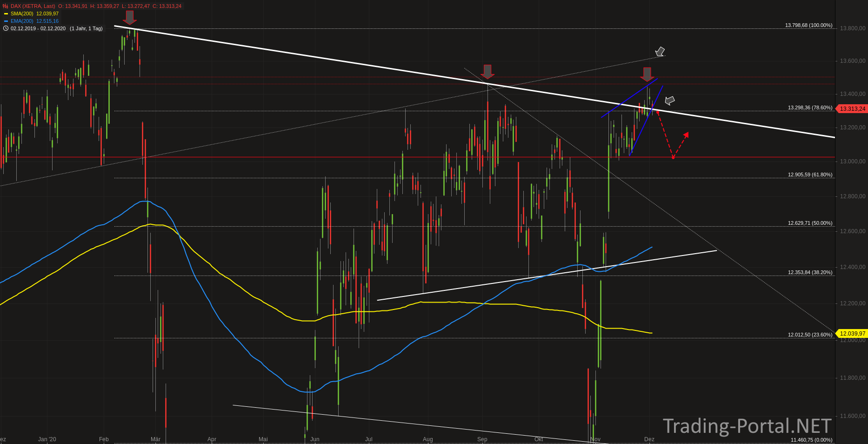Click the 'Aug' time axis label
This screenshot has width=868, height=444.
coord(427,439)
